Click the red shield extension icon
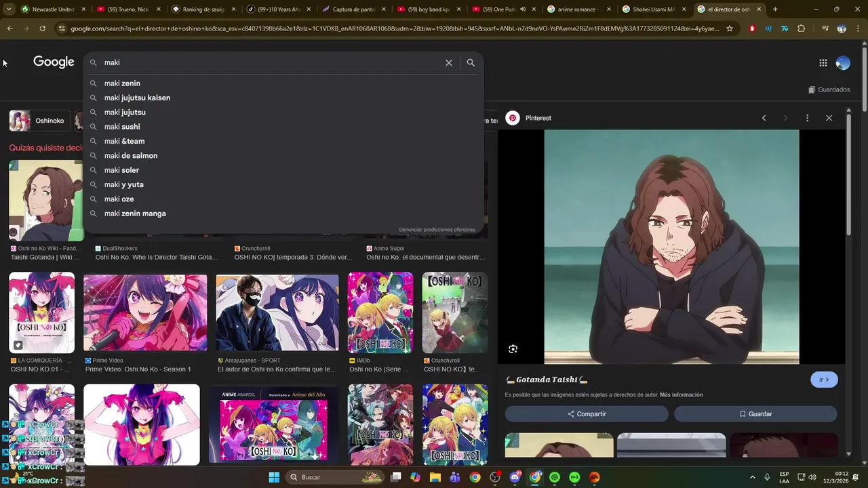868x488 pixels. (752, 28)
